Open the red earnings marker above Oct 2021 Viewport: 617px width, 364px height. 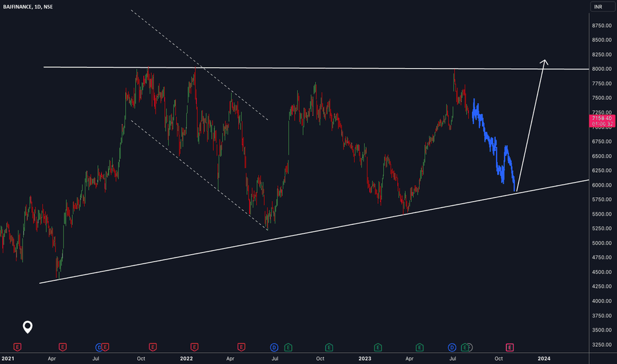[153, 347]
